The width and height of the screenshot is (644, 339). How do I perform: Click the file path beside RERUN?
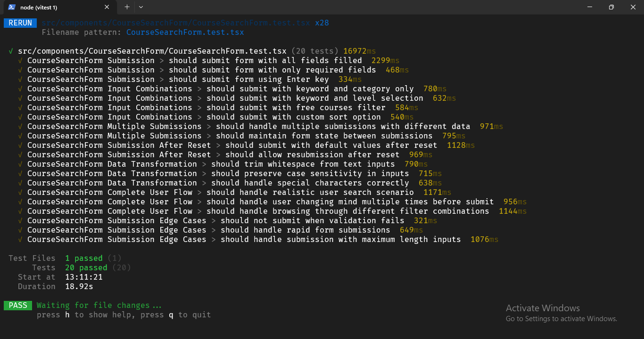tap(175, 23)
